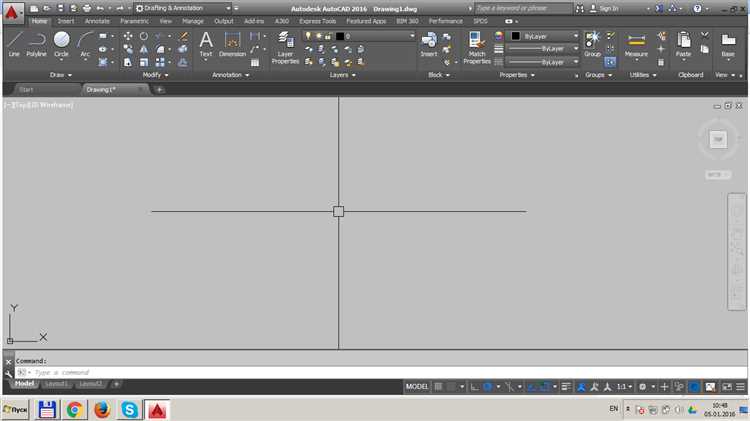Click the Text annotation tool
This screenshot has height=421, width=750.
point(206,43)
